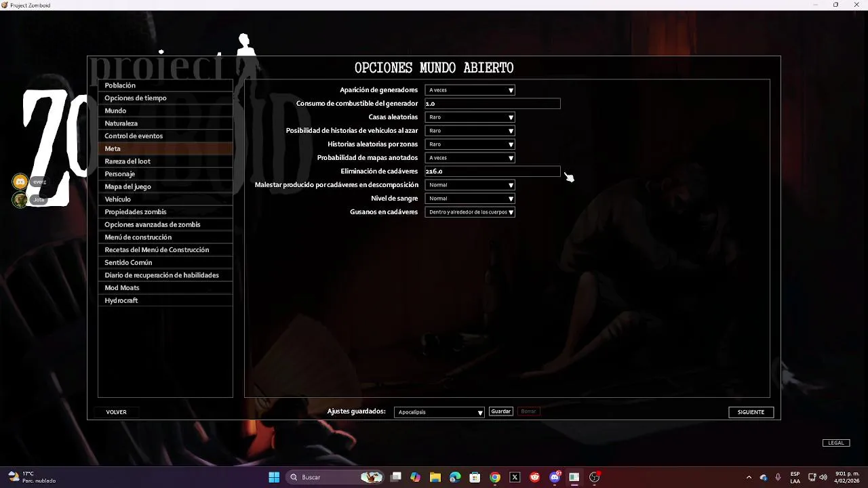Open Discord from the taskbar
This screenshot has width=868, height=488.
[555, 477]
